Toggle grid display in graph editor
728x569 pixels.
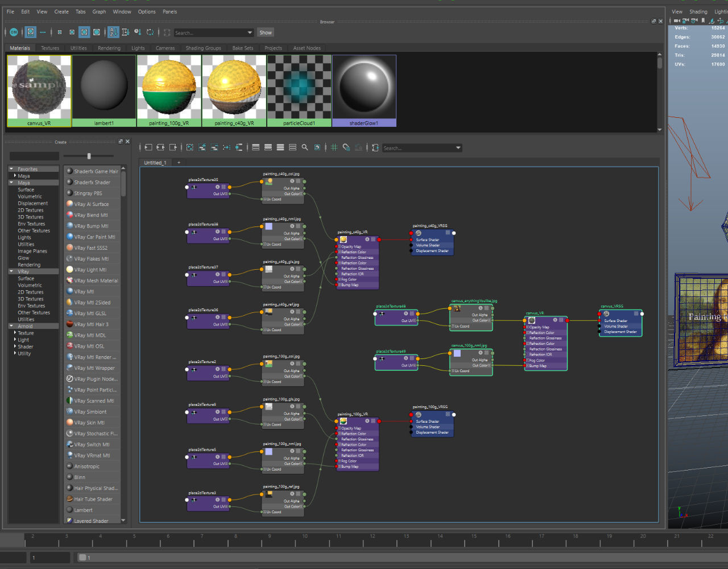point(334,147)
